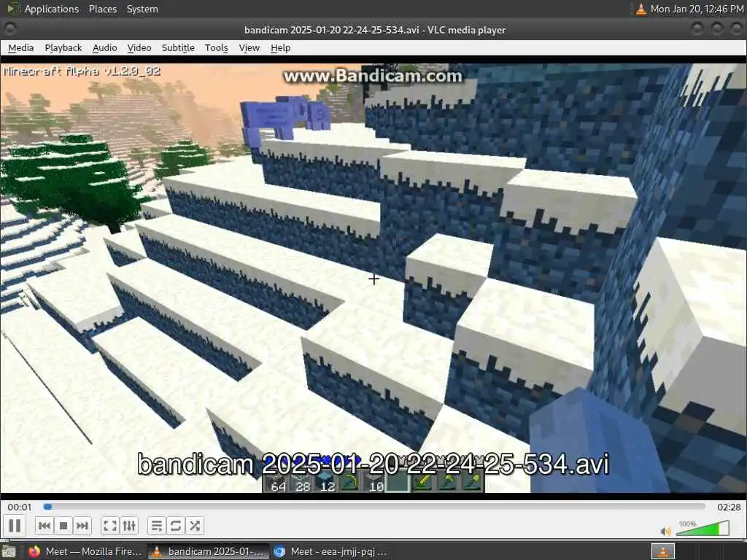Click show desktop icon in taskbar
This screenshot has height=560, width=747.
click(x=9, y=552)
